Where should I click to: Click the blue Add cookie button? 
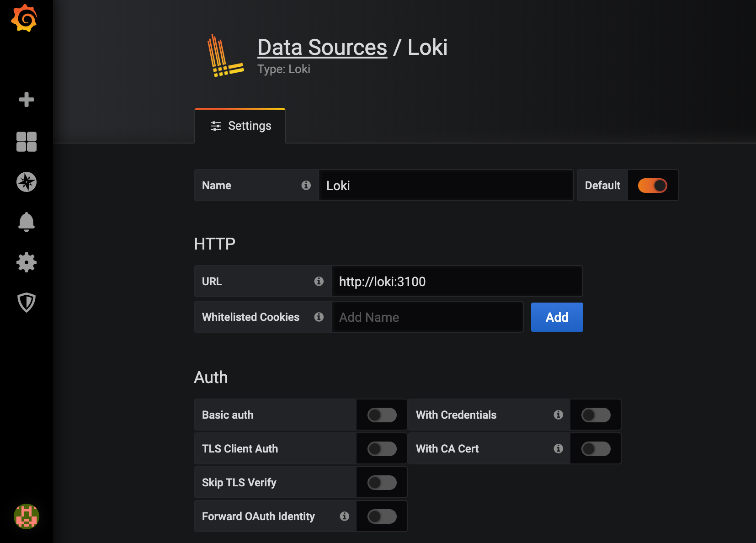557,317
